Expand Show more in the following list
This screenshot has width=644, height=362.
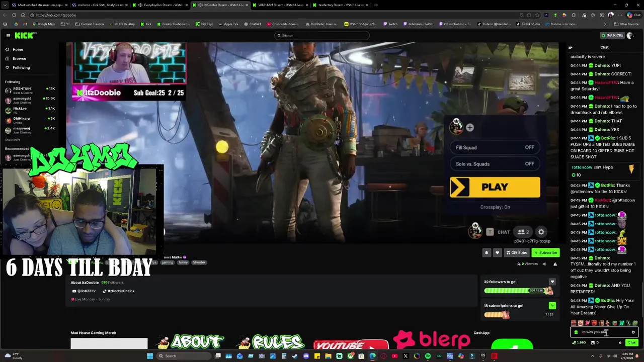13,140
